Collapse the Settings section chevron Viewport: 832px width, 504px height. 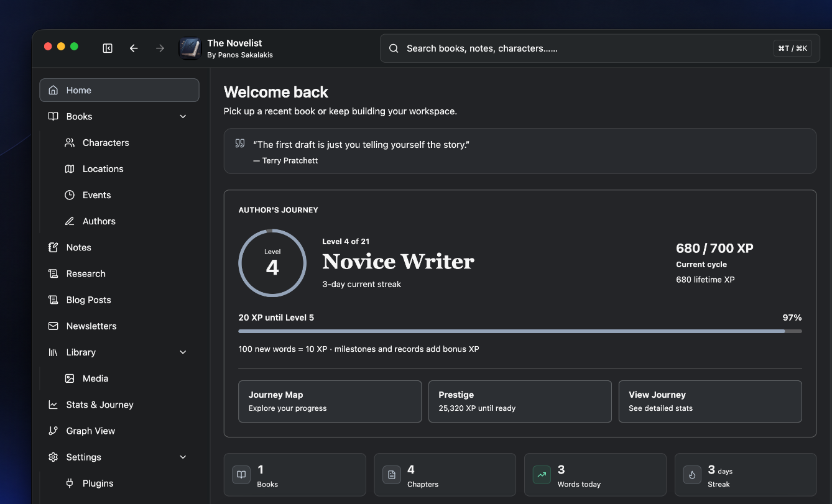[183, 457]
